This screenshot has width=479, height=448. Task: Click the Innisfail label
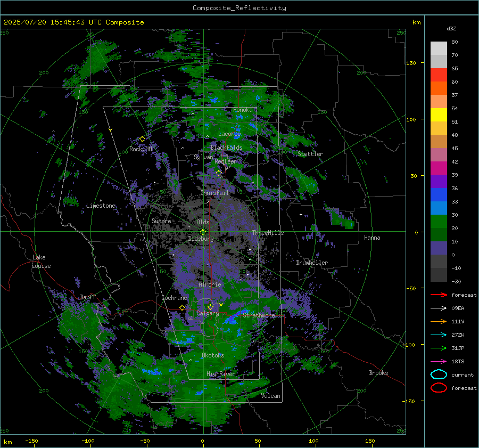tap(215, 193)
